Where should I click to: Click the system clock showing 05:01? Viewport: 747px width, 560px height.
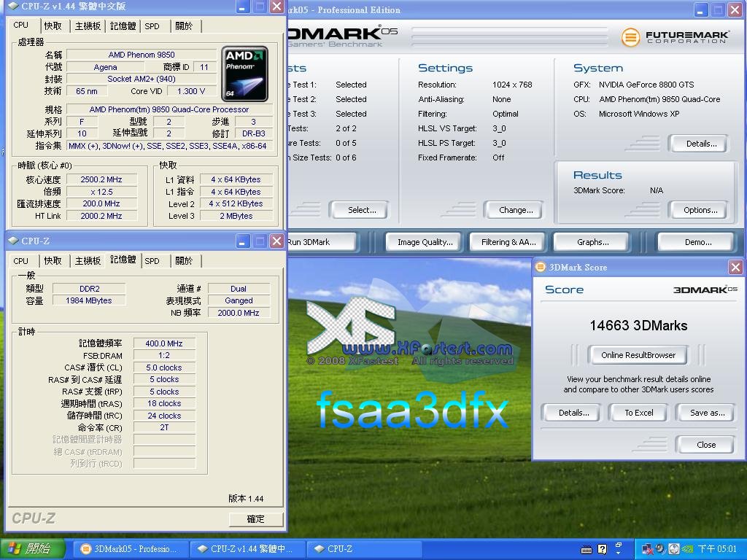pyautogui.click(x=717, y=549)
